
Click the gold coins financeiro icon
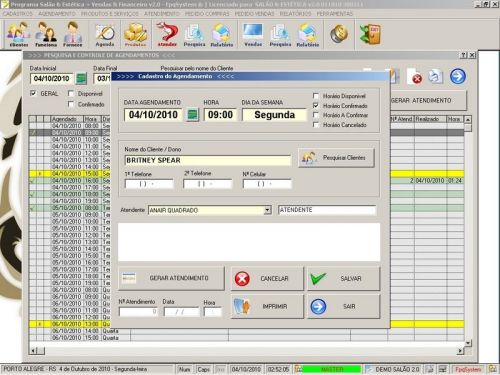(x=339, y=34)
